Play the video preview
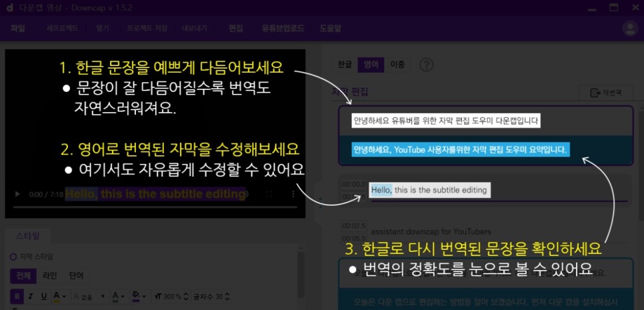The height and width of the screenshot is (310, 644). click(17, 194)
